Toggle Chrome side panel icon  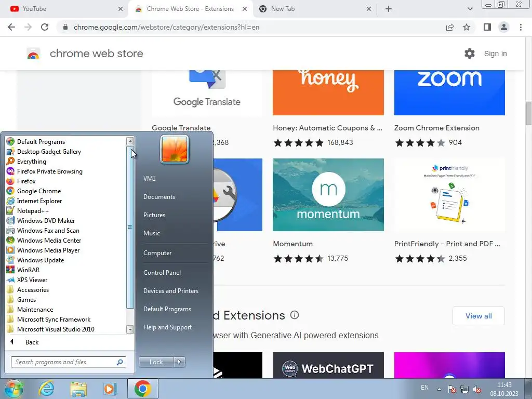[487, 27]
